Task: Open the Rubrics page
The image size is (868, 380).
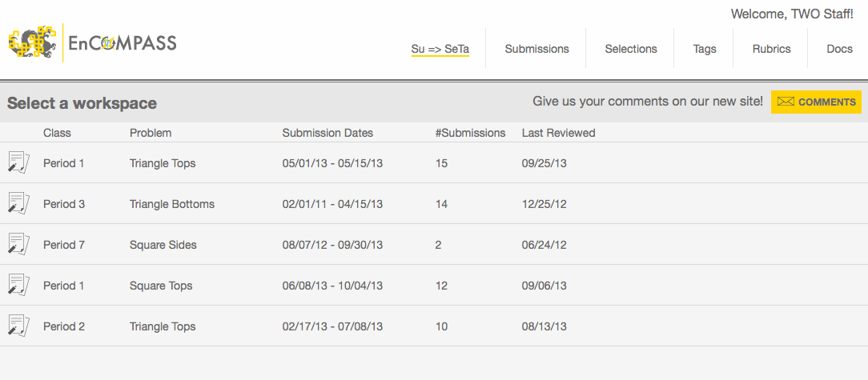Action: point(771,49)
